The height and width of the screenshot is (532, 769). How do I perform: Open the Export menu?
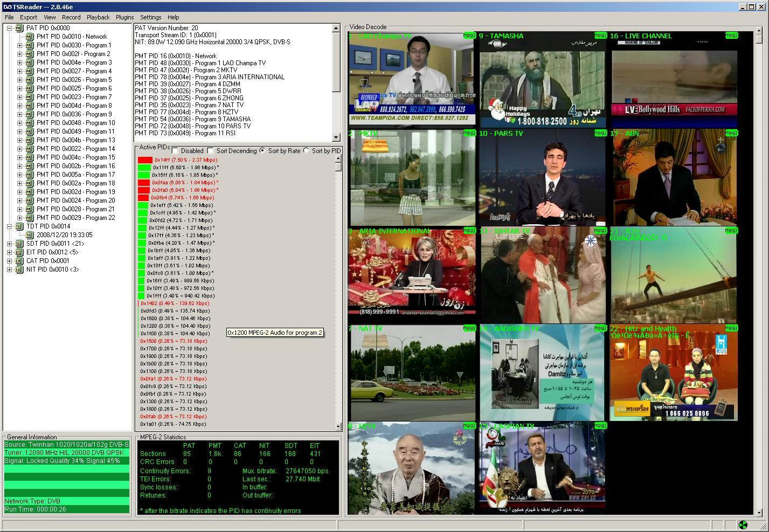[29, 17]
